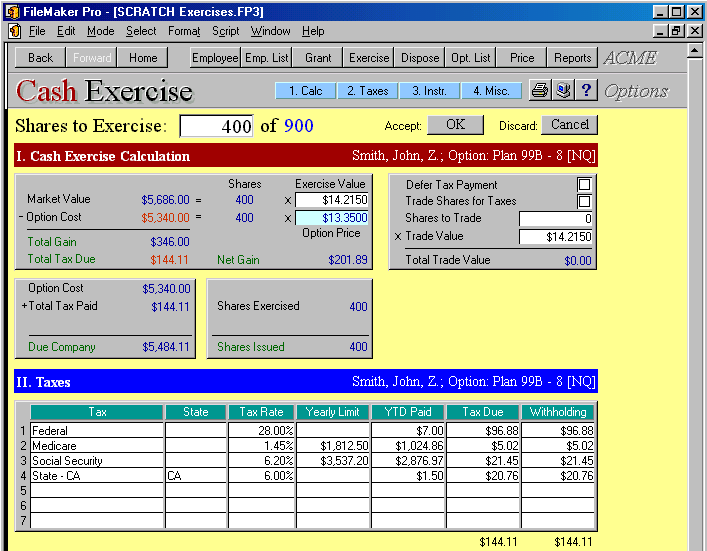Click the Trade Value $14.2150 field
The width and height of the screenshot is (707, 551).
(x=556, y=237)
